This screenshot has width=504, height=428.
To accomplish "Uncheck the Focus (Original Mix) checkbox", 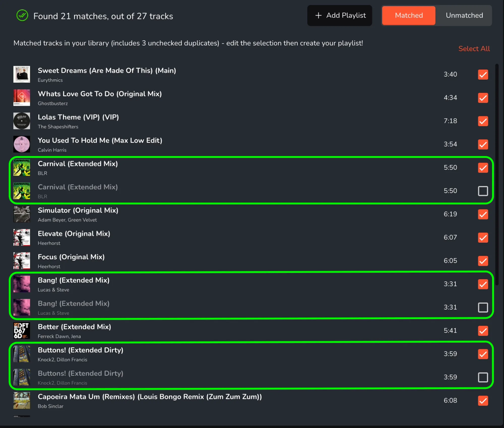I will point(483,261).
